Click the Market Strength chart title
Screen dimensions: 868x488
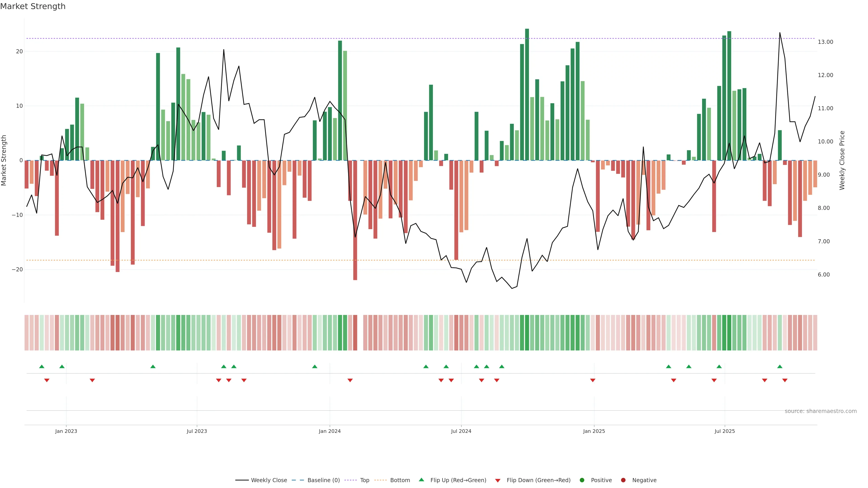[x=33, y=6]
